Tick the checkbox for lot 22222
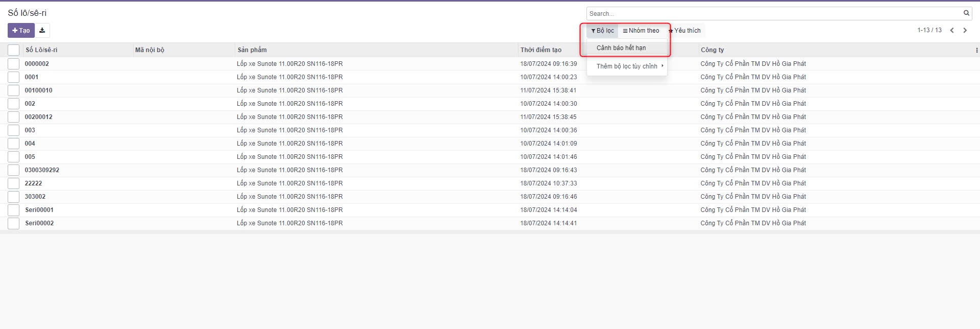Image resolution: width=980 pixels, height=329 pixels. (14, 183)
